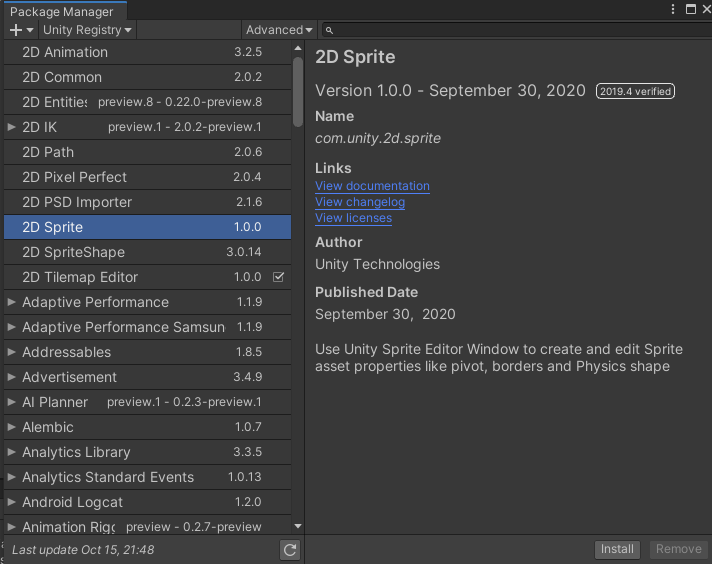Click the package search field
This screenshot has width=712, height=564.
tap(518, 30)
